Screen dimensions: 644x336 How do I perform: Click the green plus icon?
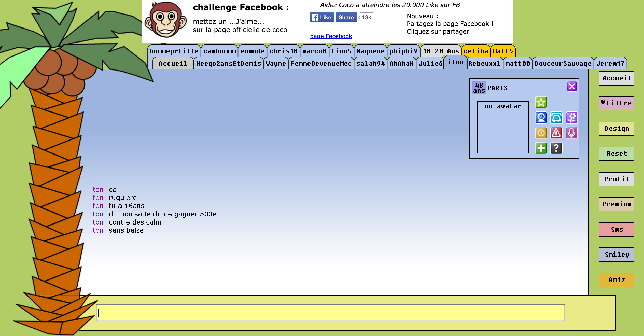[541, 148]
